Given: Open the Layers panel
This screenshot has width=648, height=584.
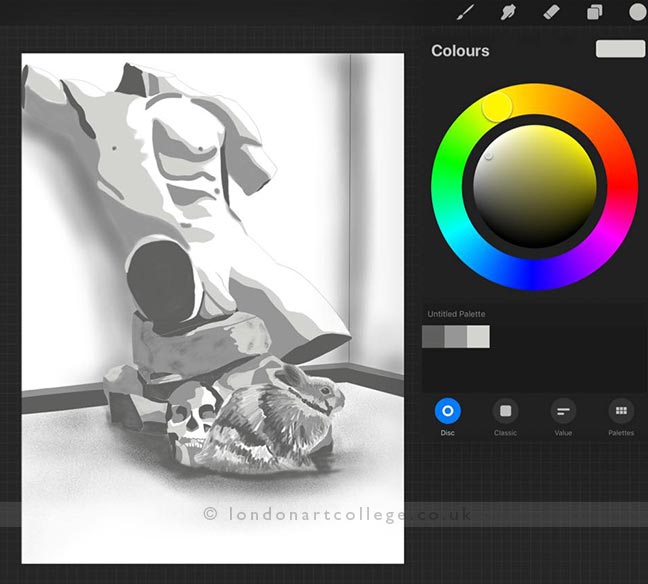Looking at the screenshot, I should click(x=594, y=12).
